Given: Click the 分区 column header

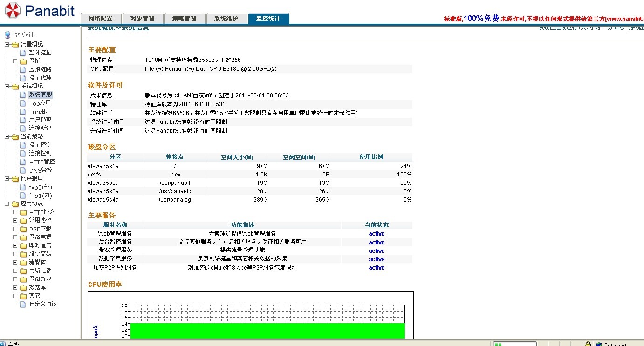Looking at the screenshot, I should [115, 157].
